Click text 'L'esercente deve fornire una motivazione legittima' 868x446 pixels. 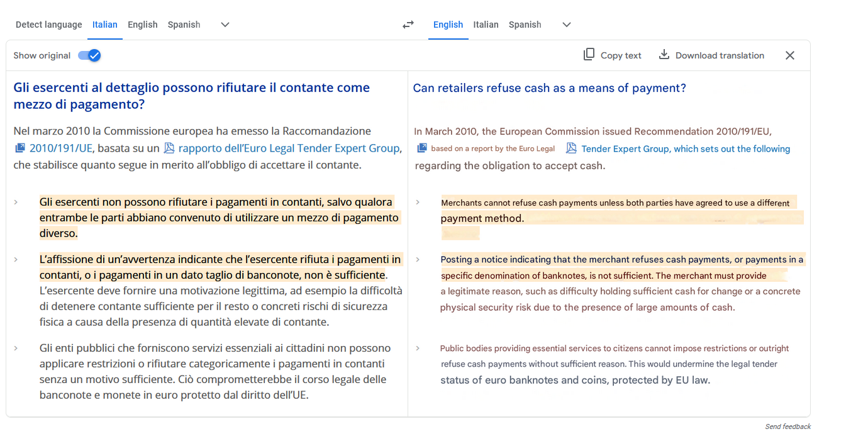220,306
